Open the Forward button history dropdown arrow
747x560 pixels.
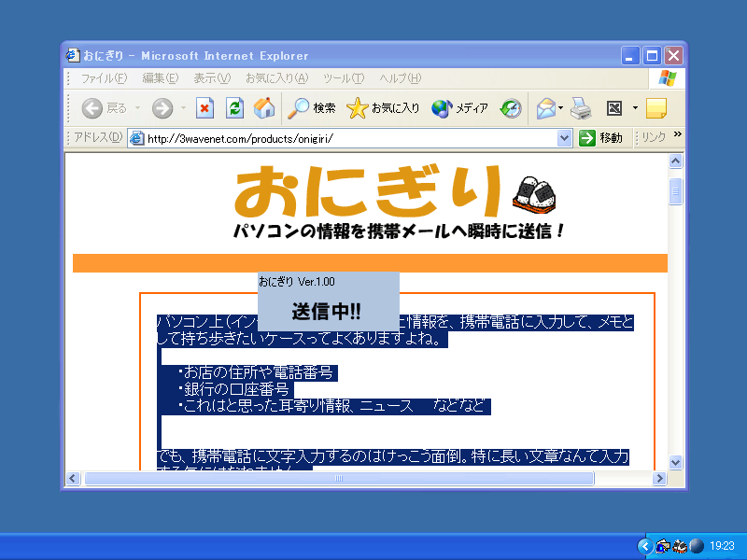click(183, 108)
